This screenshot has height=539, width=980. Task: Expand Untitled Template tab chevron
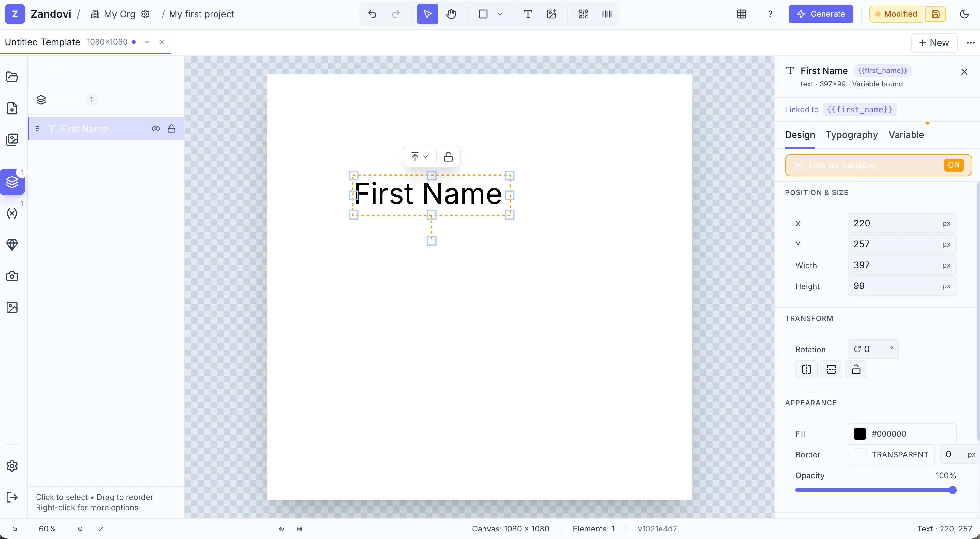click(147, 42)
